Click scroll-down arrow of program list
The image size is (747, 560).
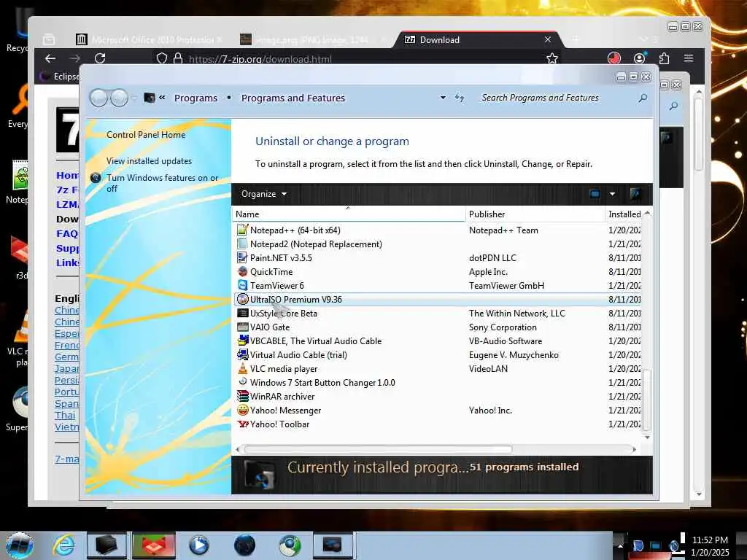click(x=647, y=437)
